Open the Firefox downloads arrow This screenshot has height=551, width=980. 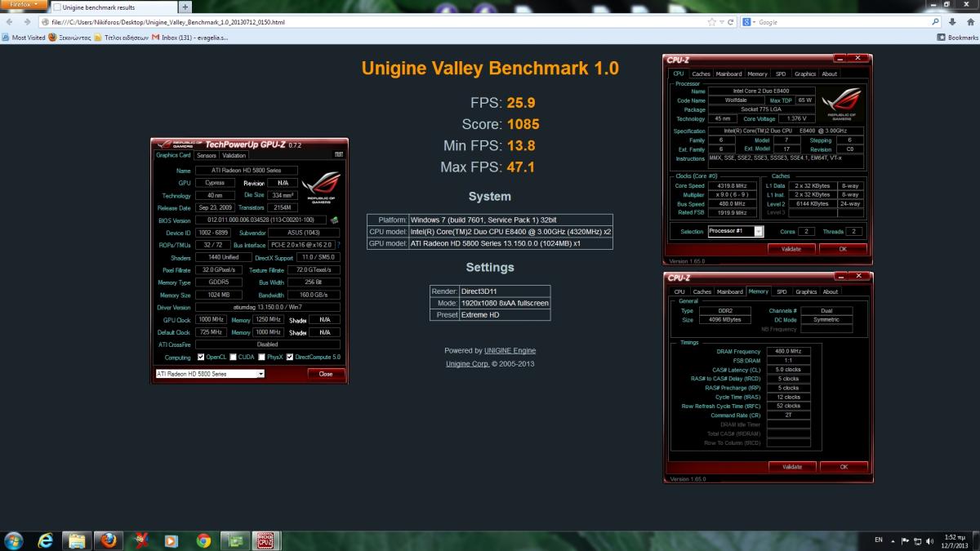(x=951, y=22)
